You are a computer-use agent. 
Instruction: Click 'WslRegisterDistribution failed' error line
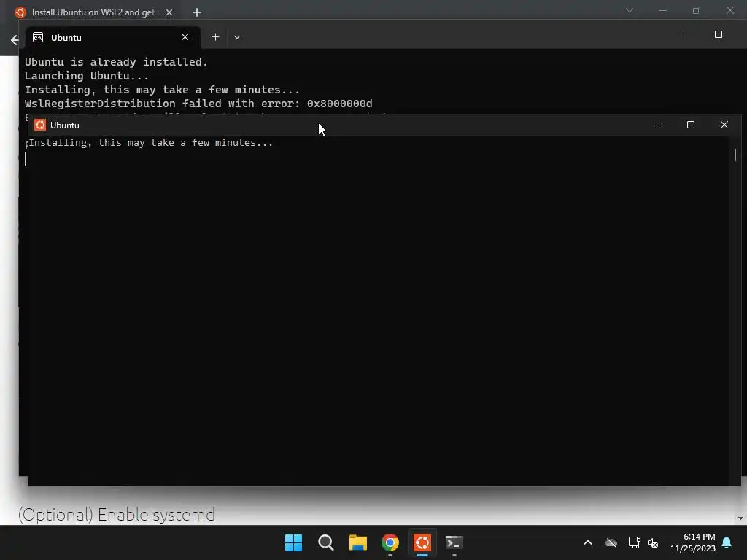point(198,104)
